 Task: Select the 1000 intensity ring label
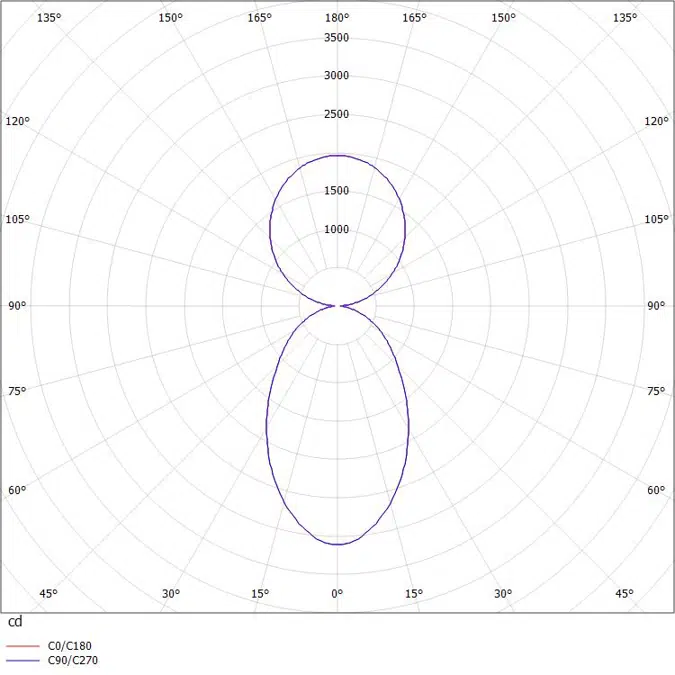click(x=337, y=229)
